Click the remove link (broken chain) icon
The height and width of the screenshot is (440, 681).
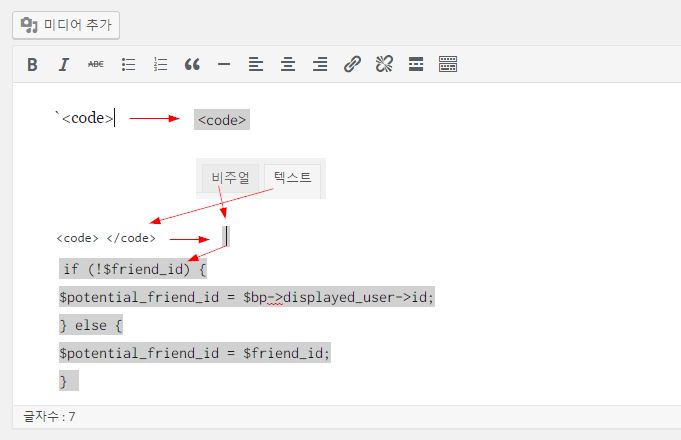(384, 64)
